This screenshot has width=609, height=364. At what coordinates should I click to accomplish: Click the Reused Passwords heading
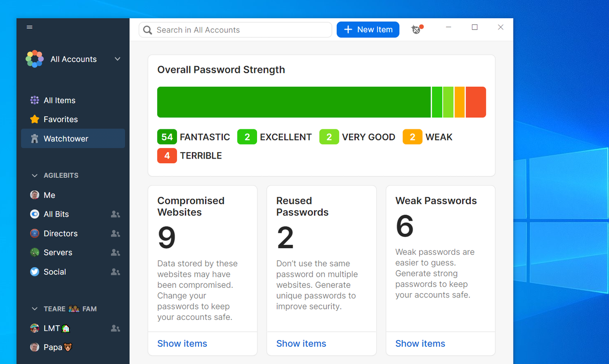click(303, 206)
